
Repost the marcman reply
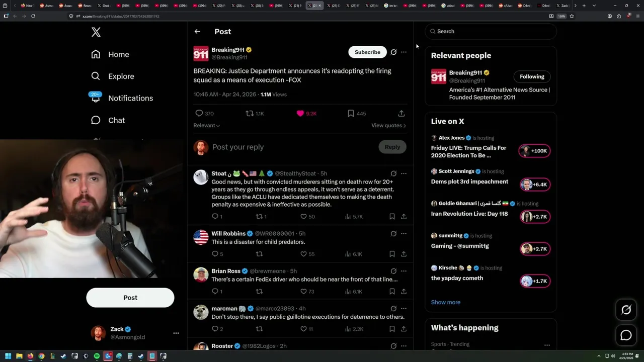point(259,329)
